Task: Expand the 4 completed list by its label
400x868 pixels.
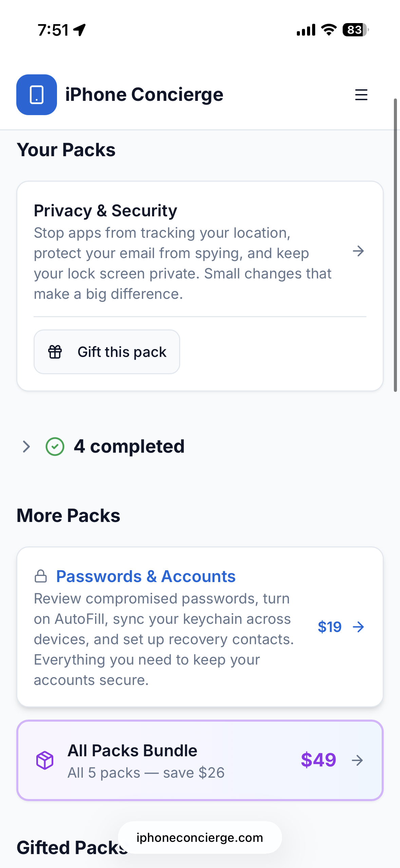Action: point(129,446)
